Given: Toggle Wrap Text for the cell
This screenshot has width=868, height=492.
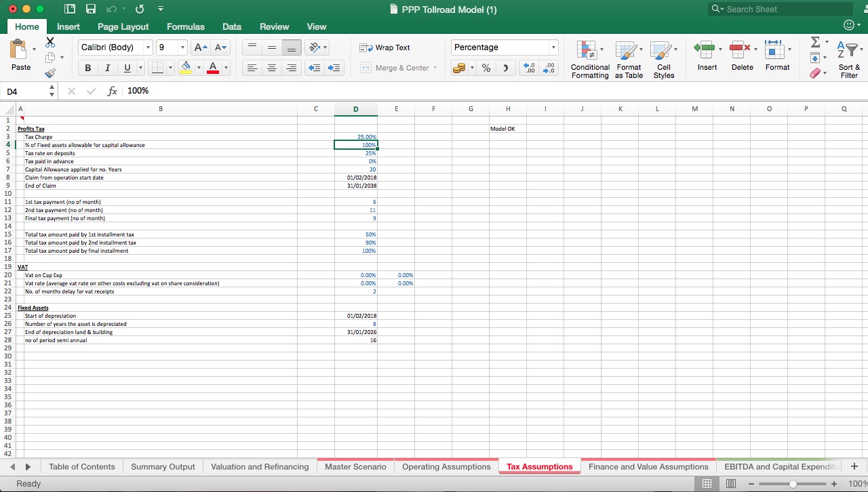Looking at the screenshot, I should point(384,47).
